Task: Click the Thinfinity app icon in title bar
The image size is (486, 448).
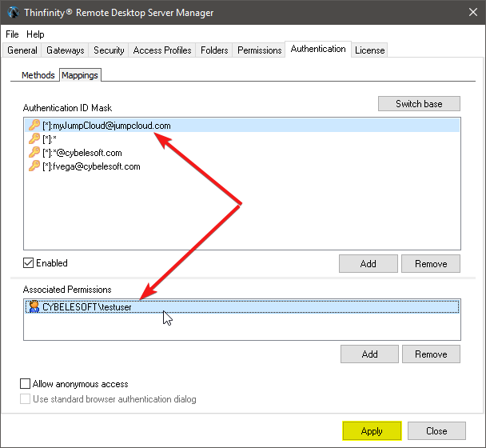Action: pos(12,13)
